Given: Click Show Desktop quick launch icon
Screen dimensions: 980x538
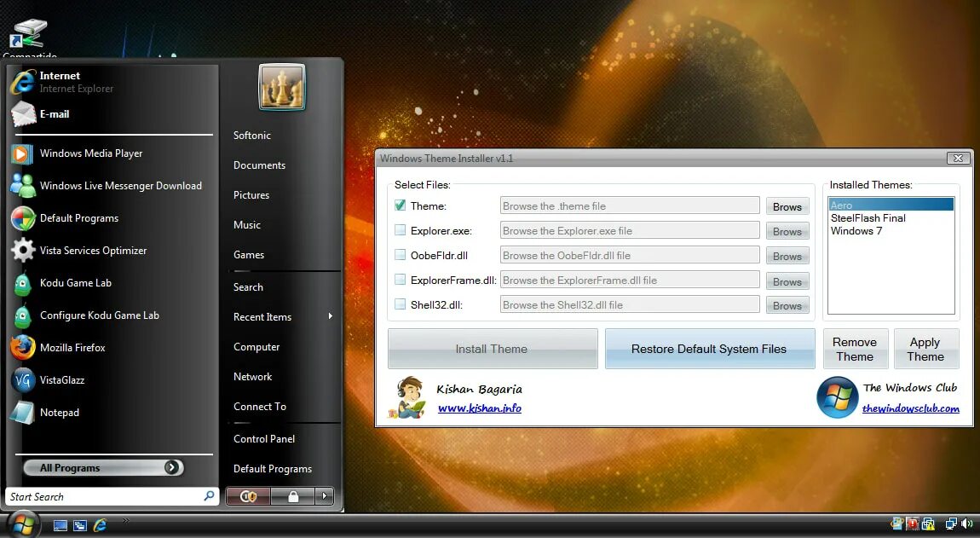Looking at the screenshot, I should [60, 525].
